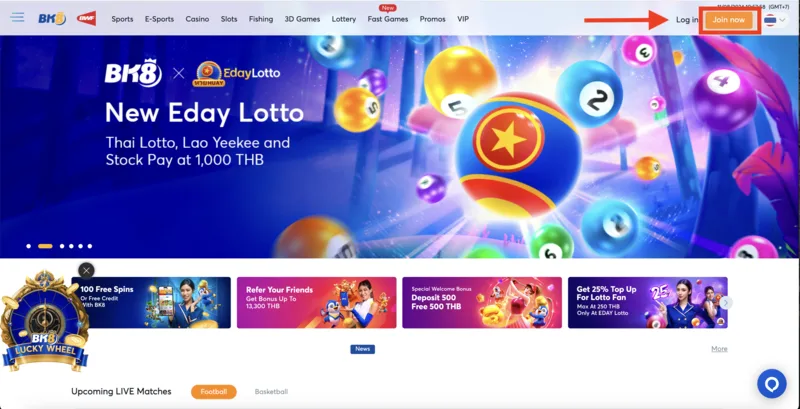Screen dimensions: 800x409
Task: Jump to the first carousel slide dot
Action: tap(29, 246)
